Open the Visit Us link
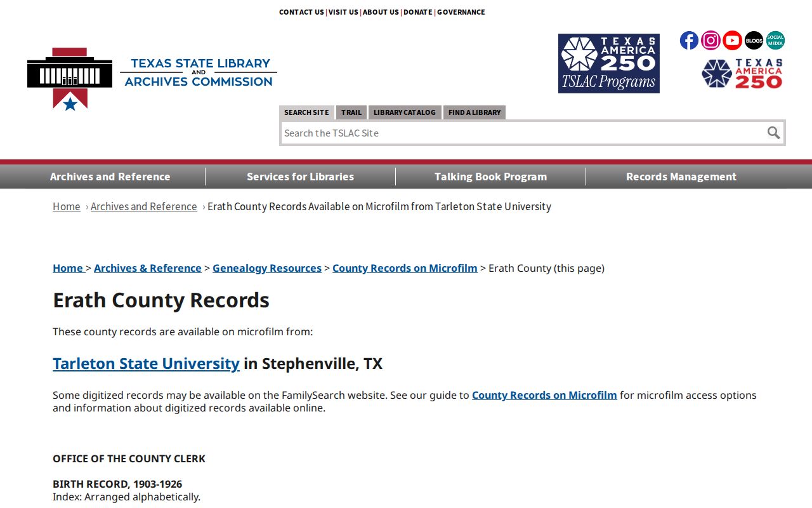Screen dimensions: 812x508 tap(343, 12)
